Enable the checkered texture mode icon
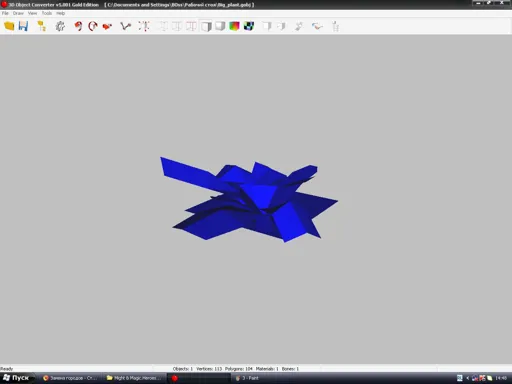This screenshot has width=512, height=384. pyautogui.click(x=249, y=26)
